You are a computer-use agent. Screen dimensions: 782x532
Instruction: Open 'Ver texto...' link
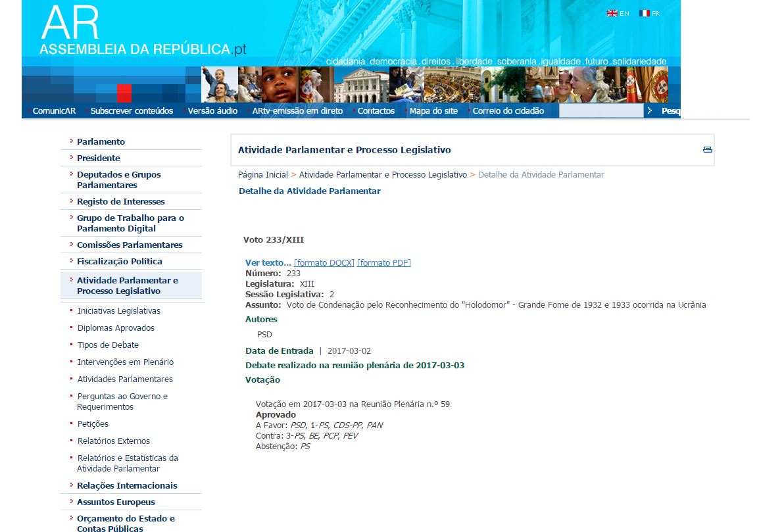click(x=268, y=263)
